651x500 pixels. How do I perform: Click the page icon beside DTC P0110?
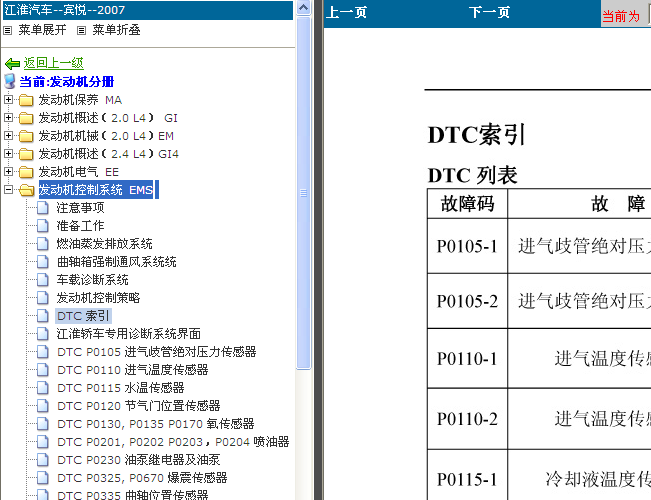(x=42, y=370)
